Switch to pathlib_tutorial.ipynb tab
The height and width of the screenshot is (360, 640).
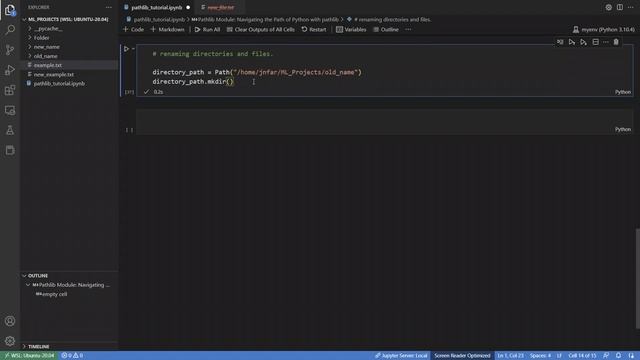click(x=157, y=7)
